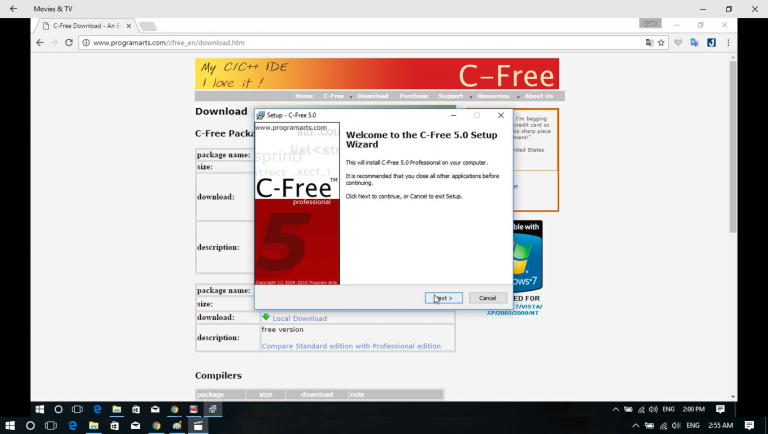Click the volume icon on 2:00 PM taskbar
Viewport: 768px width, 434px height.
point(653,409)
